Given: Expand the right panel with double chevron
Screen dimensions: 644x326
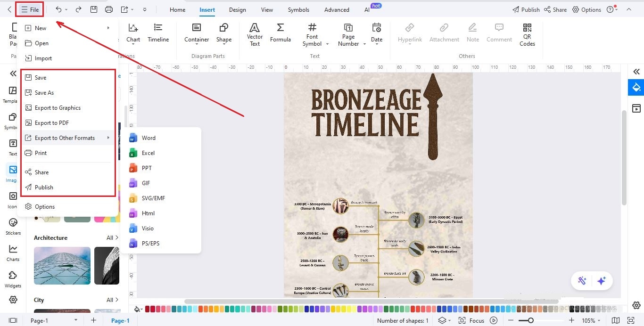Looking at the screenshot, I should 636,72.
